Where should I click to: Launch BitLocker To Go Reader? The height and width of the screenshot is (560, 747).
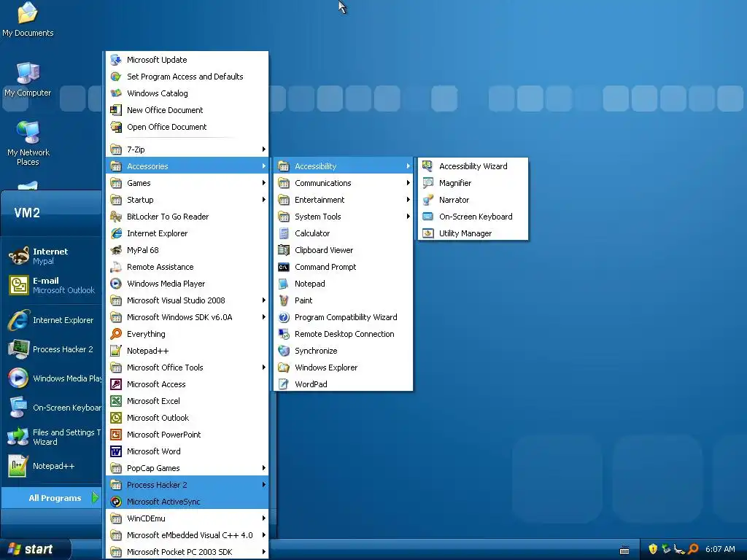click(187, 217)
